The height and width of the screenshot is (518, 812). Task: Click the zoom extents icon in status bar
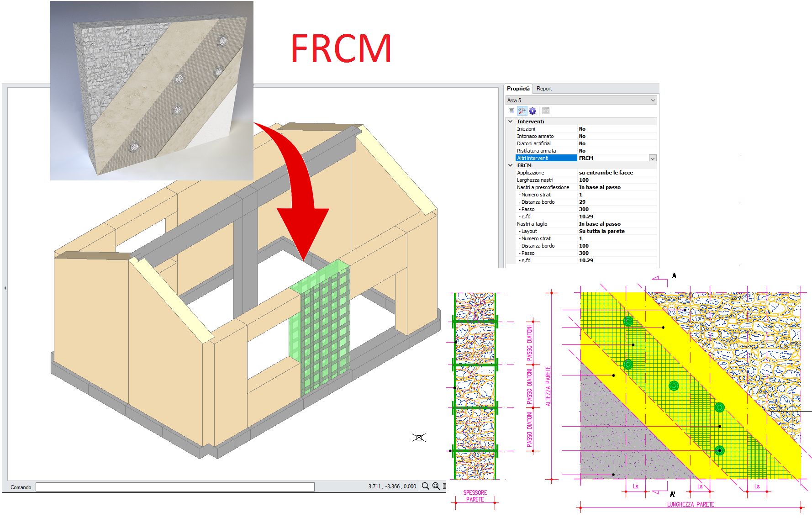pos(436,486)
